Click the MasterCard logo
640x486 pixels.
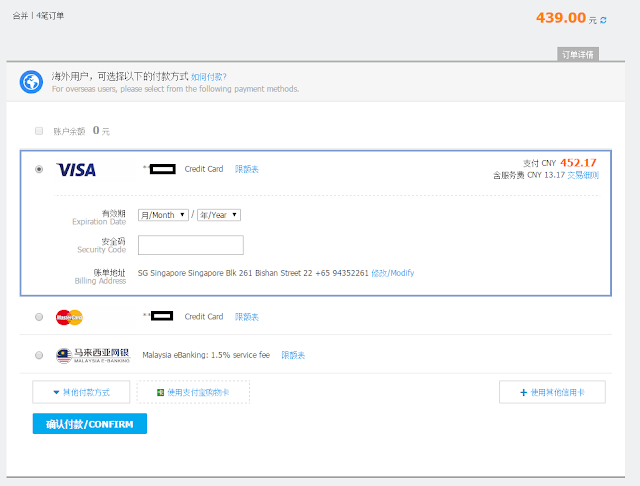pos(69,317)
